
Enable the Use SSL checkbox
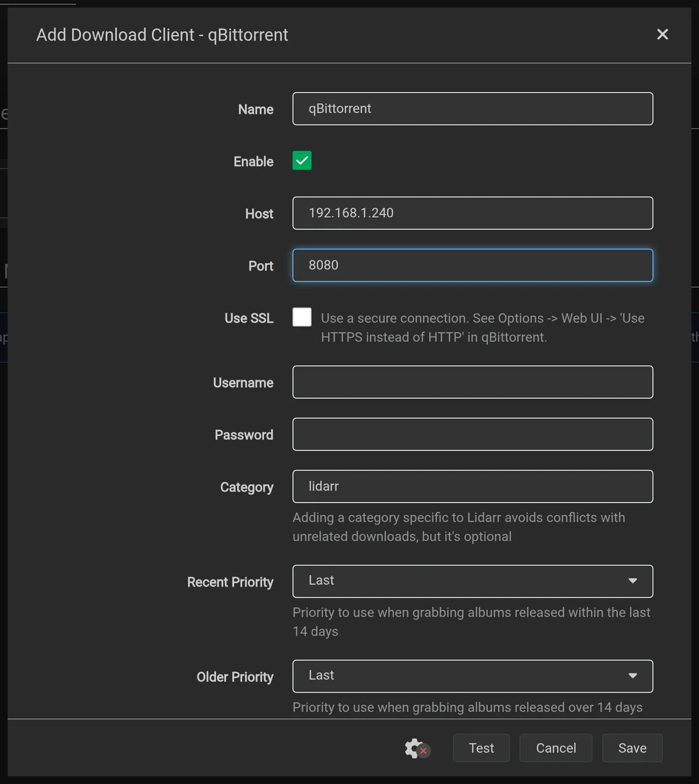302,317
